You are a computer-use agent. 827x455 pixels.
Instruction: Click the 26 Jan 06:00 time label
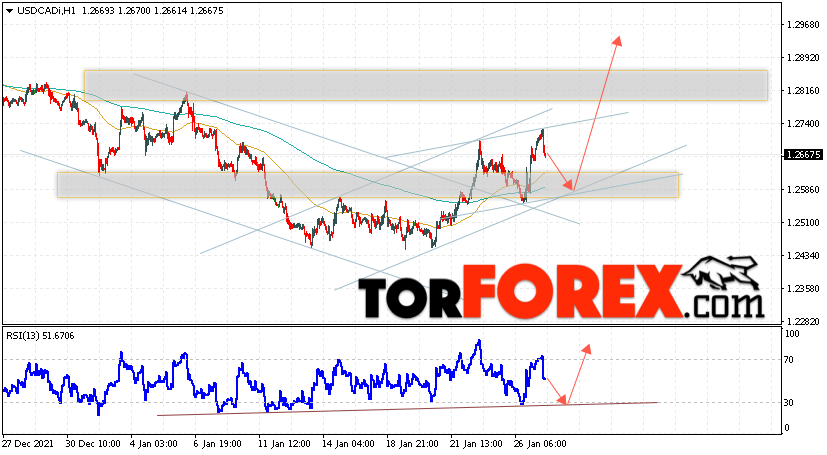pyautogui.click(x=541, y=444)
